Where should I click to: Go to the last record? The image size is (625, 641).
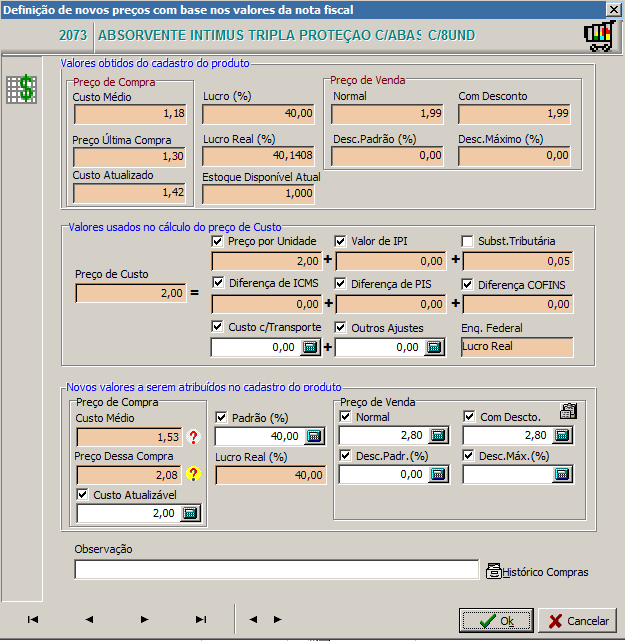point(201,619)
